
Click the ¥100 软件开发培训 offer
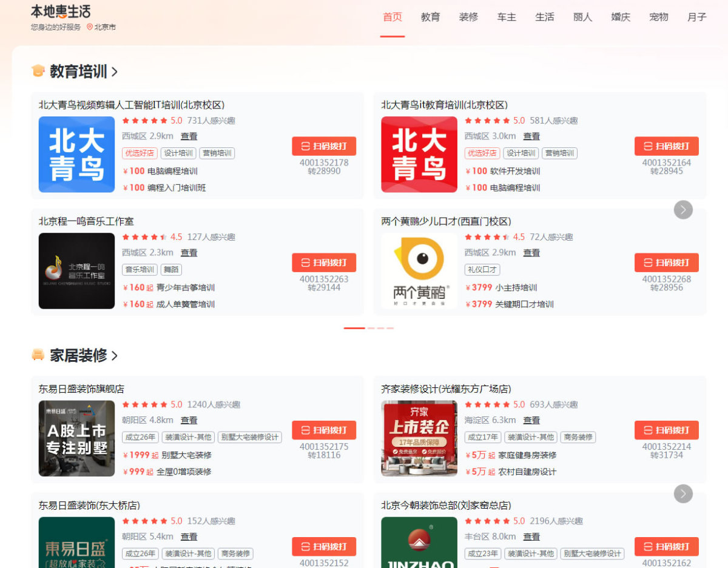click(x=503, y=171)
